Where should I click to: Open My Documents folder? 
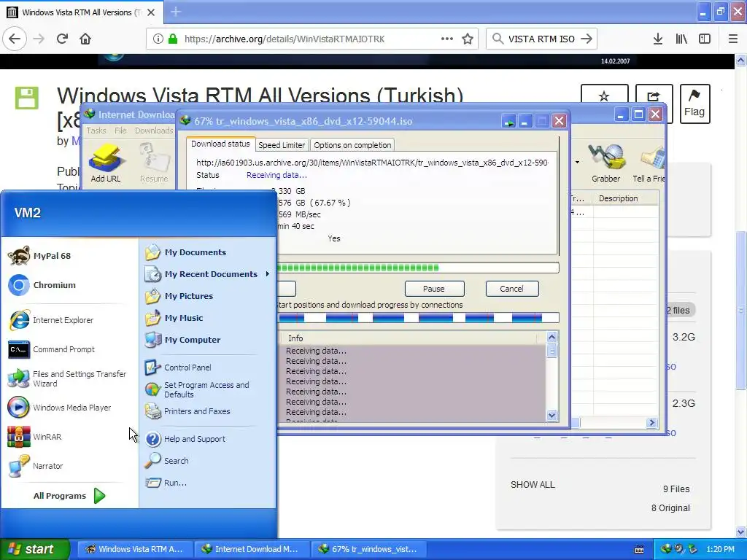pos(186,252)
